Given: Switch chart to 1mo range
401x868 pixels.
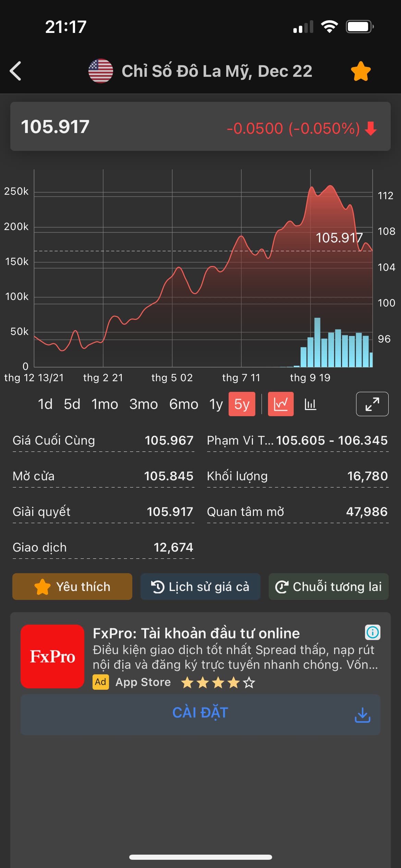Looking at the screenshot, I should (105, 404).
